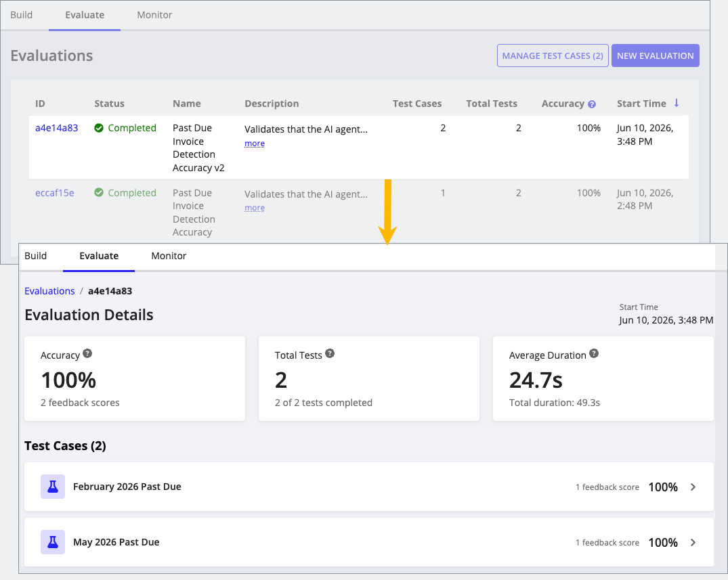This screenshot has width=728, height=580.
Task: Open the Total Tests card help icon
Action: point(330,353)
